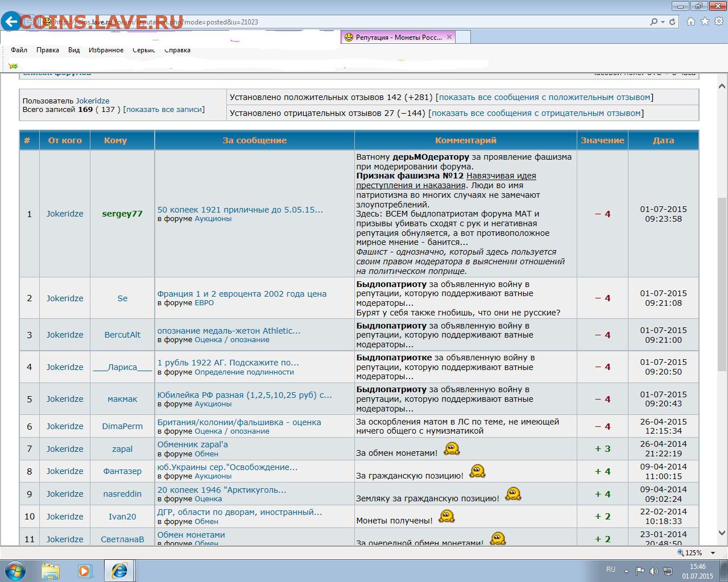Open "Британия/колонии/фальшивка - оценка" topic
Screen dimensions: 728x582
pos(239,422)
